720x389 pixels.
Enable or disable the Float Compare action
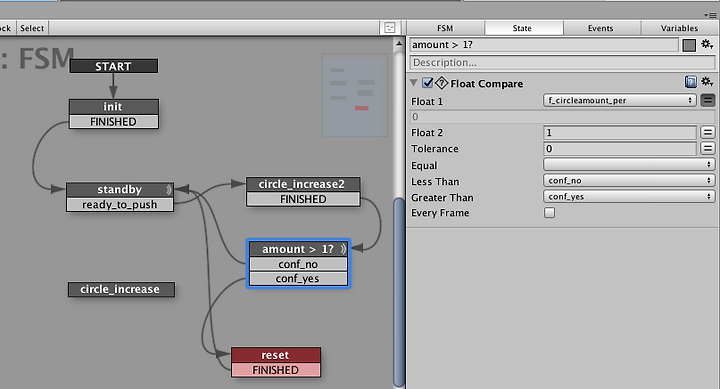(428, 83)
